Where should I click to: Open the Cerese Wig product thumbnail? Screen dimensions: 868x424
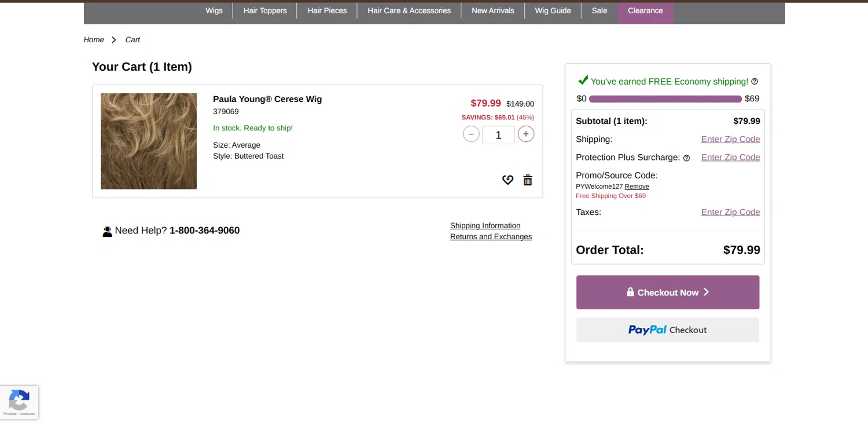click(x=149, y=141)
